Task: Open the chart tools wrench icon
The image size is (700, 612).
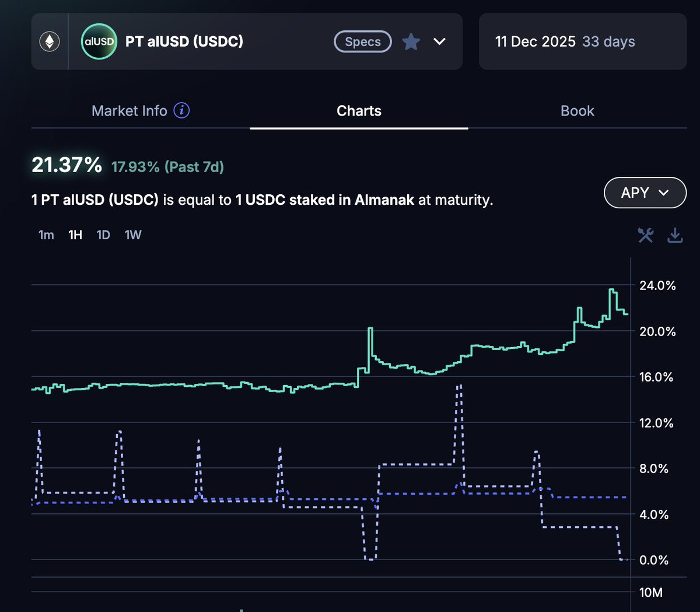Action: click(646, 235)
